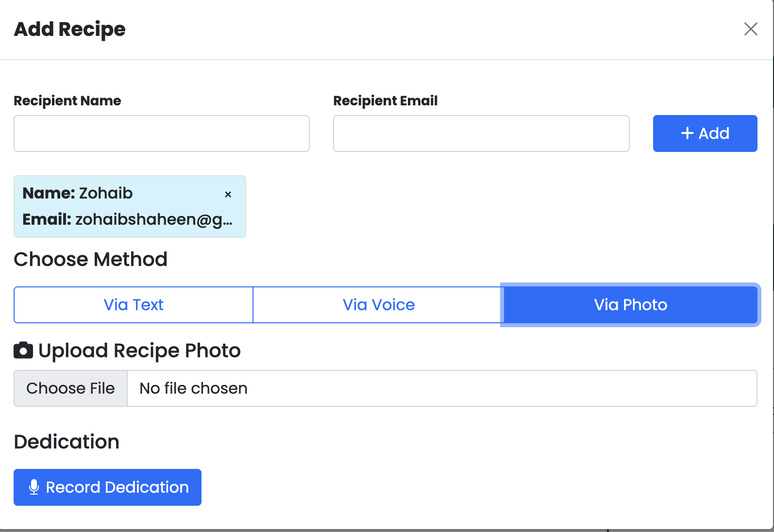
Task: Focus the Recipient Email input field
Action: pyautogui.click(x=481, y=133)
